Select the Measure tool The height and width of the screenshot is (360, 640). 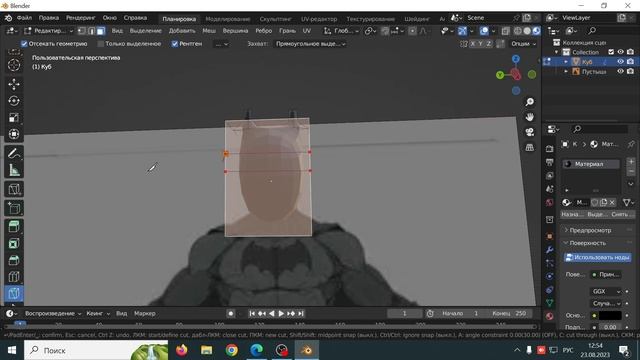pyautogui.click(x=14, y=170)
